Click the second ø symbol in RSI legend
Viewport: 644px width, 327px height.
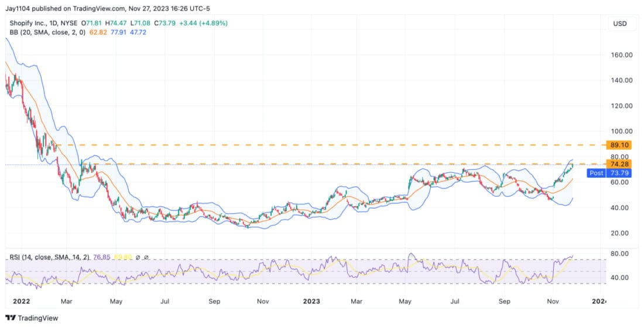coord(146,257)
